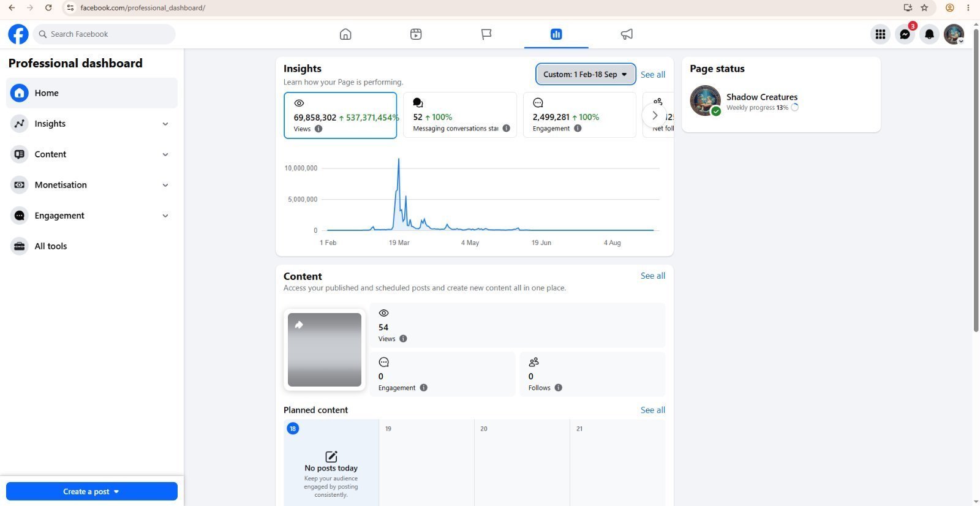Click the site information icon in the address bar
This screenshot has height=506, width=980.
70,8
